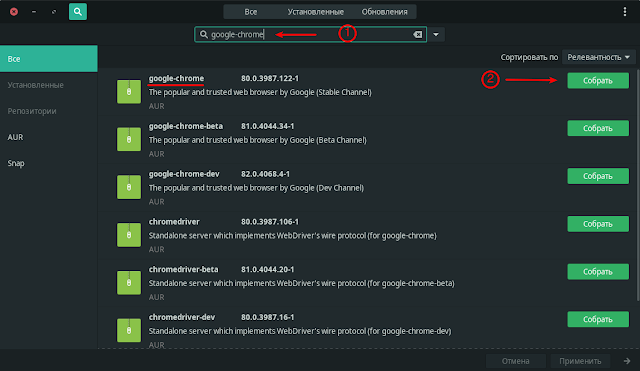Viewport: 640px width, 371px height.
Task: Toggle the teal search button in header
Action: pos(78,12)
